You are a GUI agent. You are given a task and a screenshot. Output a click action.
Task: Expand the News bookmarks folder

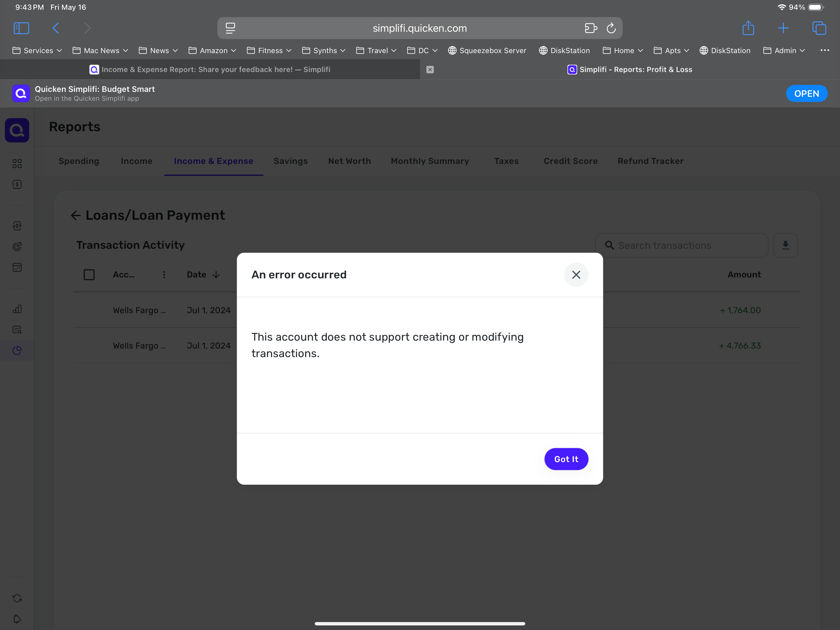click(x=158, y=50)
